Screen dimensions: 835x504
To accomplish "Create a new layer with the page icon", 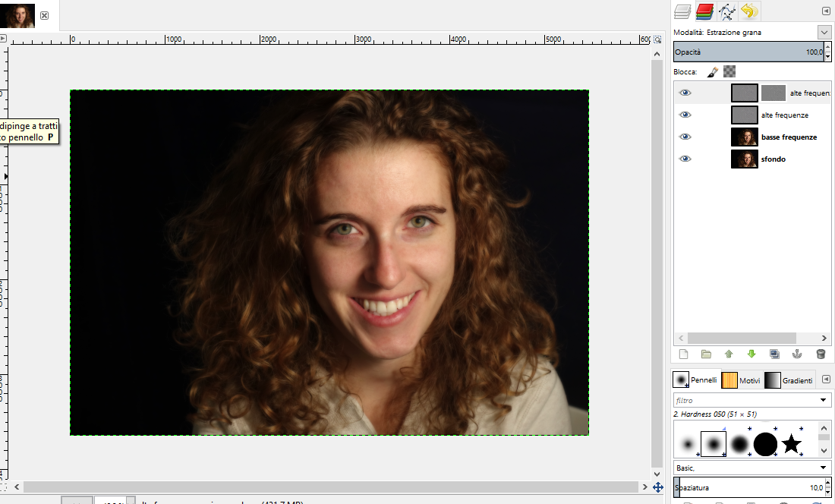I will pos(683,354).
